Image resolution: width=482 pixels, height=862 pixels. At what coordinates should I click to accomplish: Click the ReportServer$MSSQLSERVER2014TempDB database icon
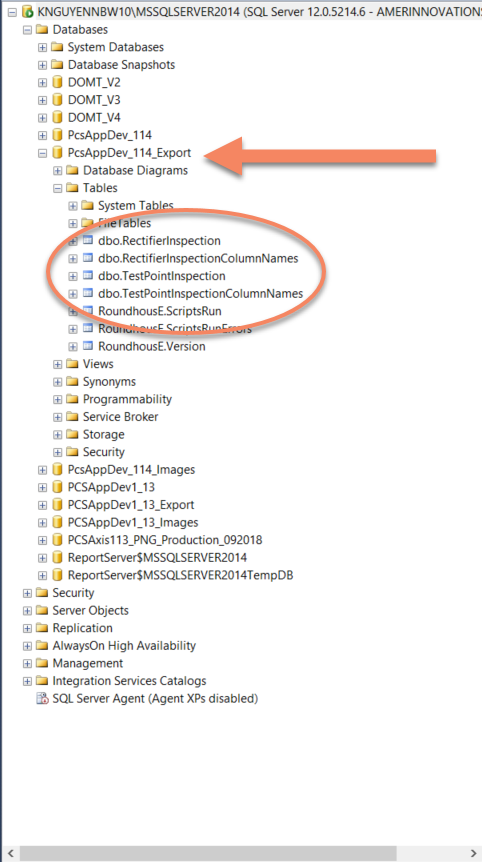pos(57,575)
